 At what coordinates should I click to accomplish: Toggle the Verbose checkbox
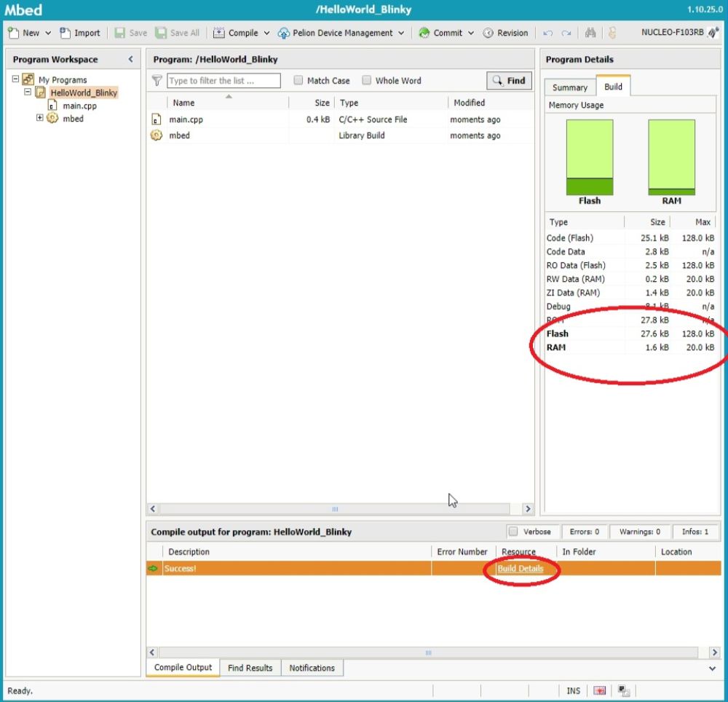click(513, 532)
